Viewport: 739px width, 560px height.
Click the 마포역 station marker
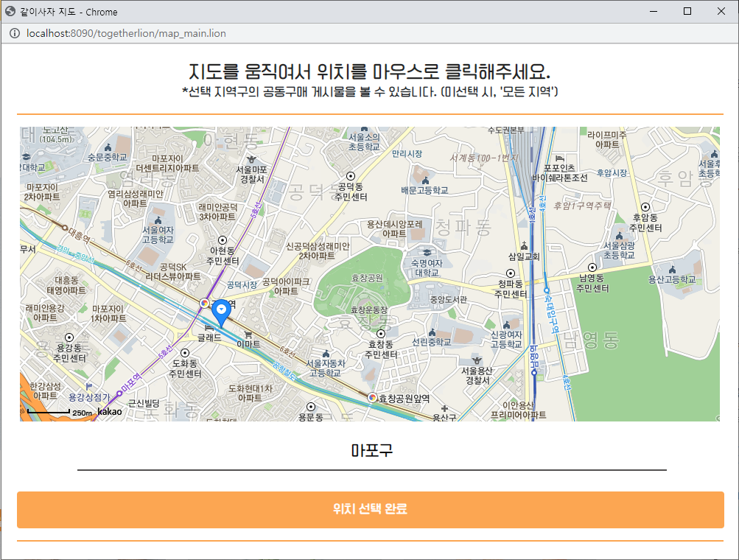point(119,393)
